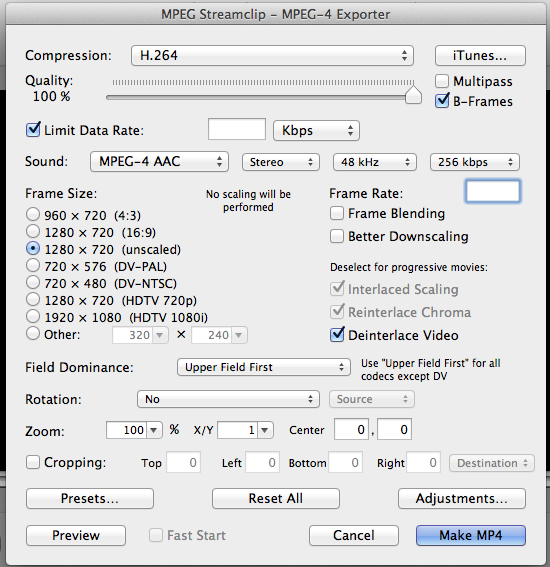Select the 960 × 720 (4:3) frame size
Image resolution: width=550 pixels, height=567 pixels.
(x=33, y=214)
